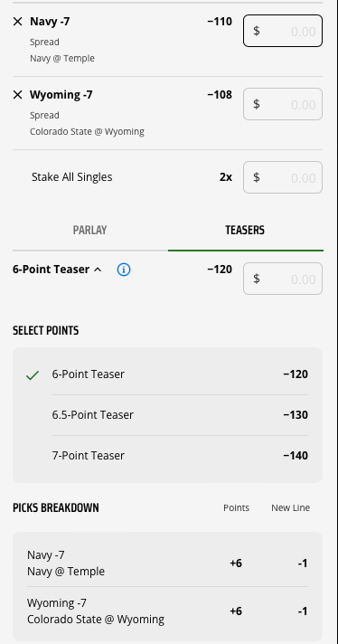Select the Navy -7 breakdown row
Viewport: 338px width, 644px height.
pos(167,563)
